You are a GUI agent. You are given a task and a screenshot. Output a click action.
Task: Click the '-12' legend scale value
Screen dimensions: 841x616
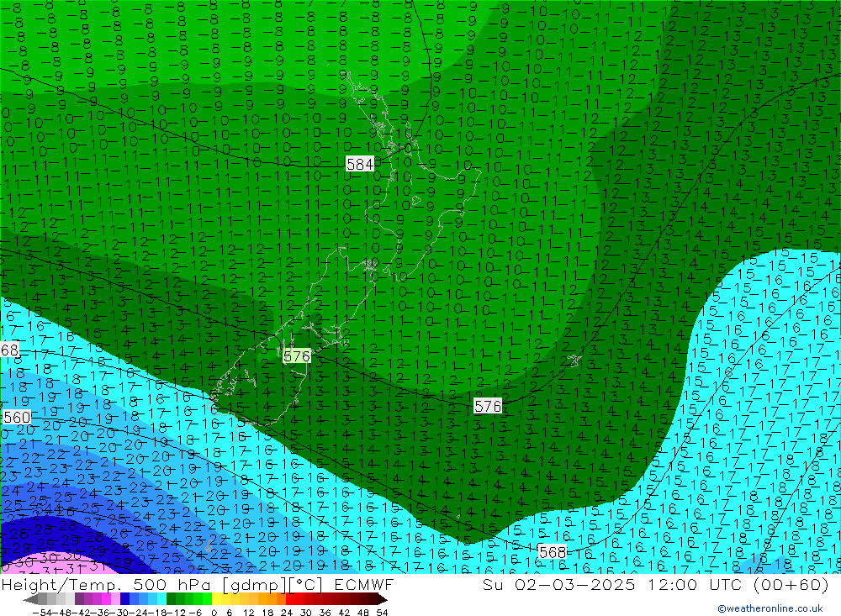click(x=177, y=613)
